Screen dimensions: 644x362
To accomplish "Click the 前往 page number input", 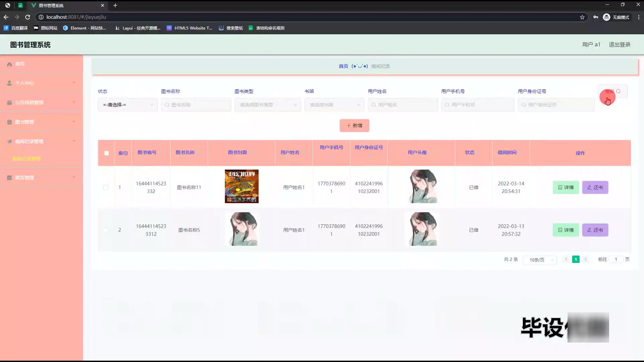I will tap(616, 259).
